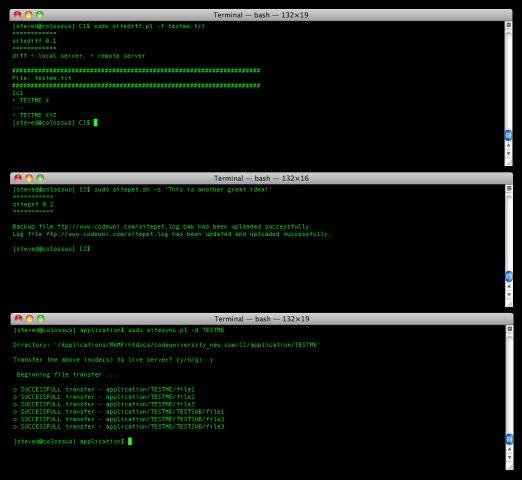The width and height of the screenshot is (522, 480).
Task: Click scroll up arrow in sitepet terminal
Action: click(509, 287)
